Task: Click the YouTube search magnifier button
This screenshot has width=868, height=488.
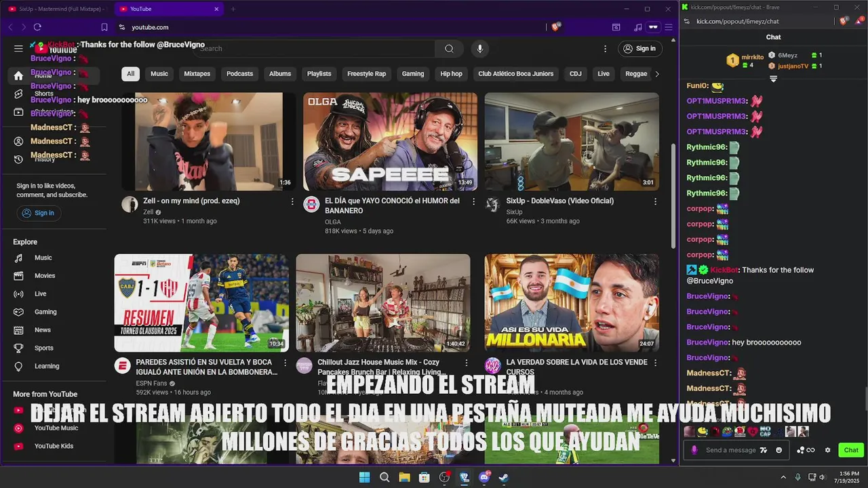Action: [x=449, y=48]
